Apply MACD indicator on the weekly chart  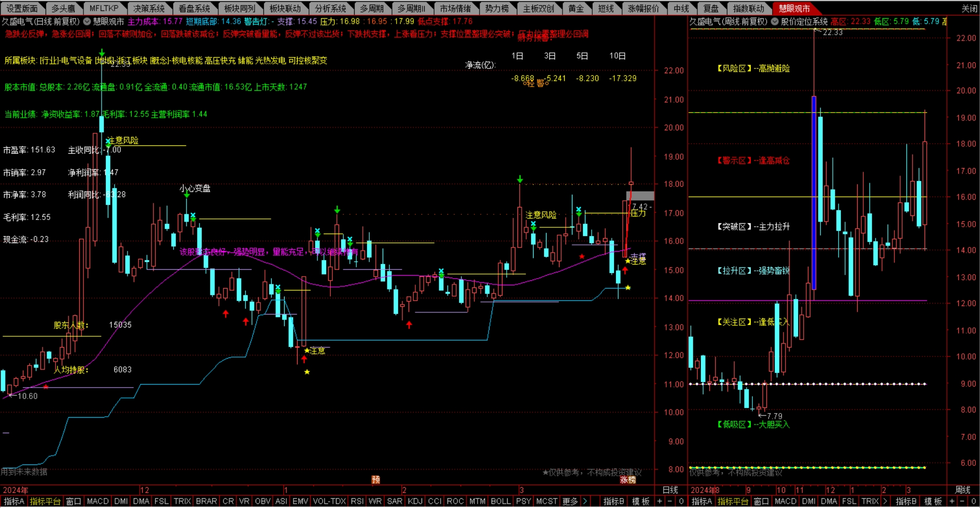[785, 501]
